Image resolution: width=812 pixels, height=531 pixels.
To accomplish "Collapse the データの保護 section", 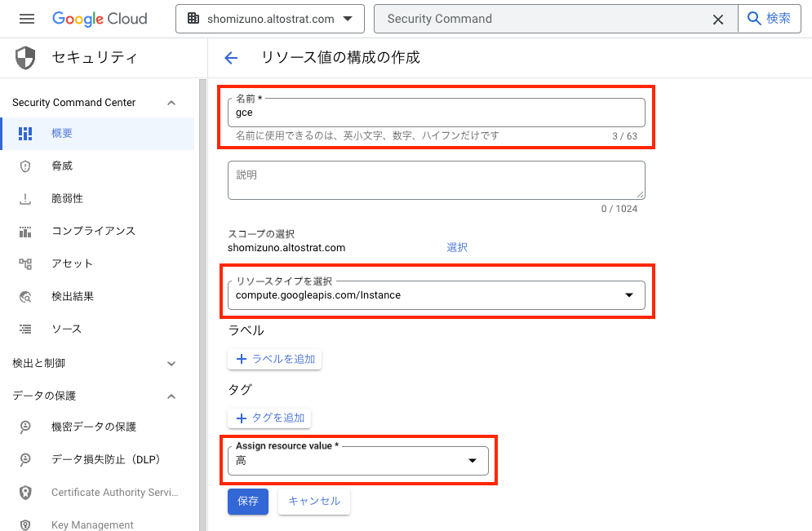I will 171,396.
